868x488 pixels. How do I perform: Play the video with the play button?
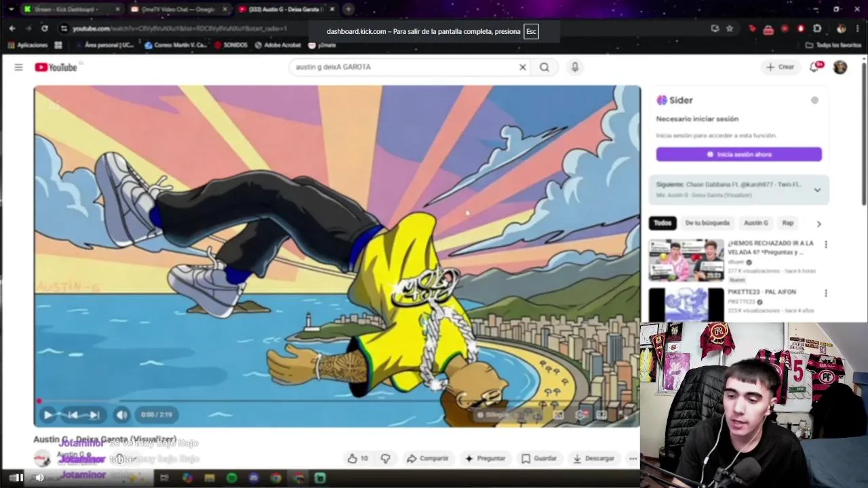(x=48, y=415)
